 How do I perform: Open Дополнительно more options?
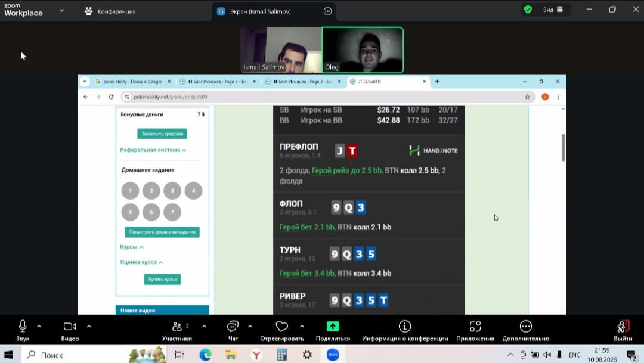(x=526, y=331)
